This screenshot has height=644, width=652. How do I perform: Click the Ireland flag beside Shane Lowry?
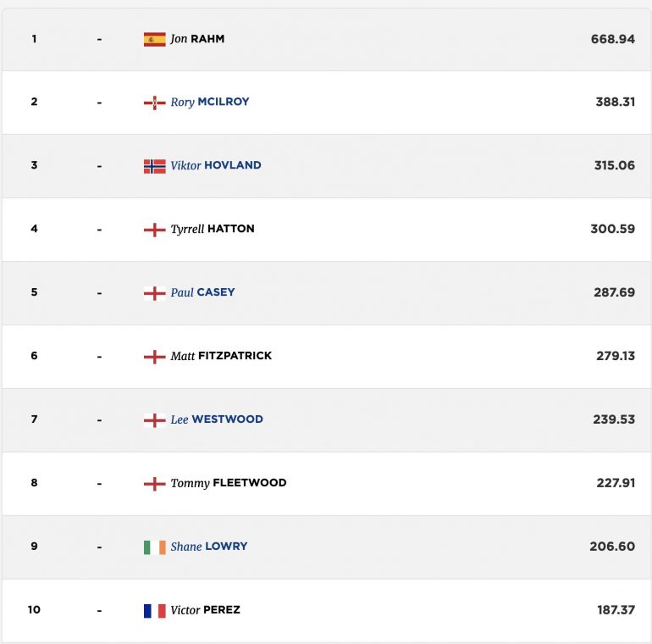pos(155,547)
